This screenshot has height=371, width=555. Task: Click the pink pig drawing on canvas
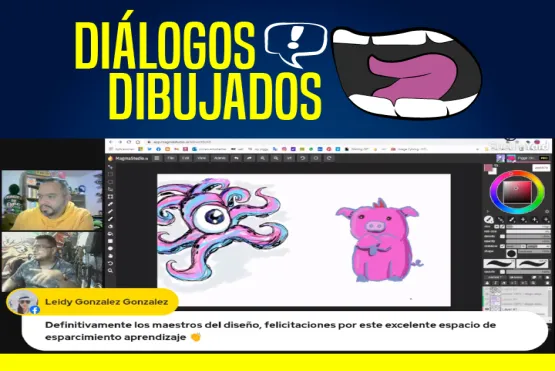(378, 241)
